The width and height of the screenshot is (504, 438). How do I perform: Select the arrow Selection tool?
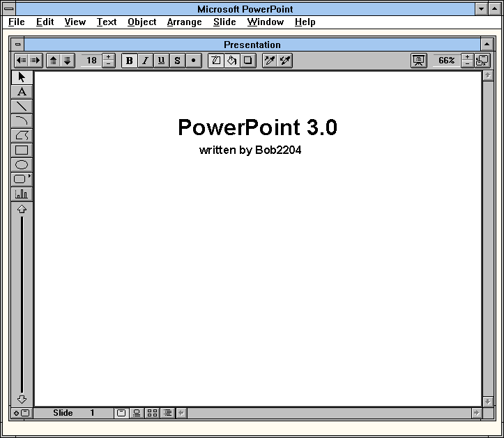pyautogui.click(x=22, y=77)
